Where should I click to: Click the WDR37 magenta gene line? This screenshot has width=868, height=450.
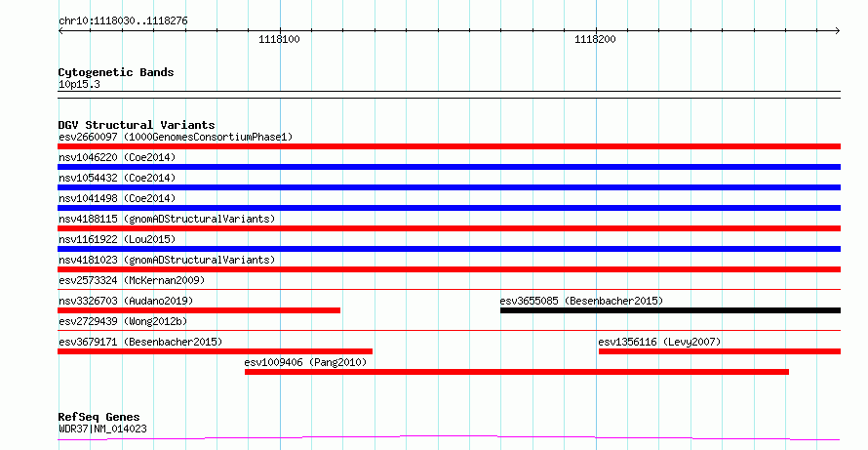click(x=449, y=438)
